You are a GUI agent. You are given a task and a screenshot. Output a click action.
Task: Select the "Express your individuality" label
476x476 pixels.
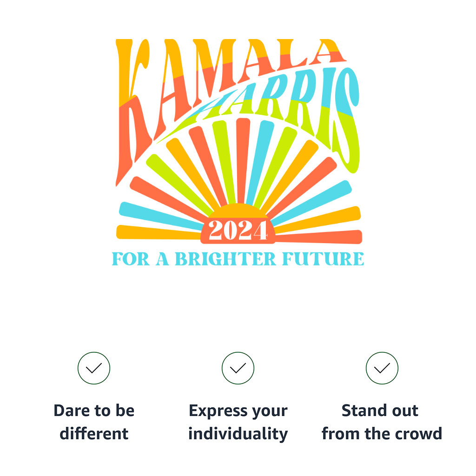tap(238, 422)
